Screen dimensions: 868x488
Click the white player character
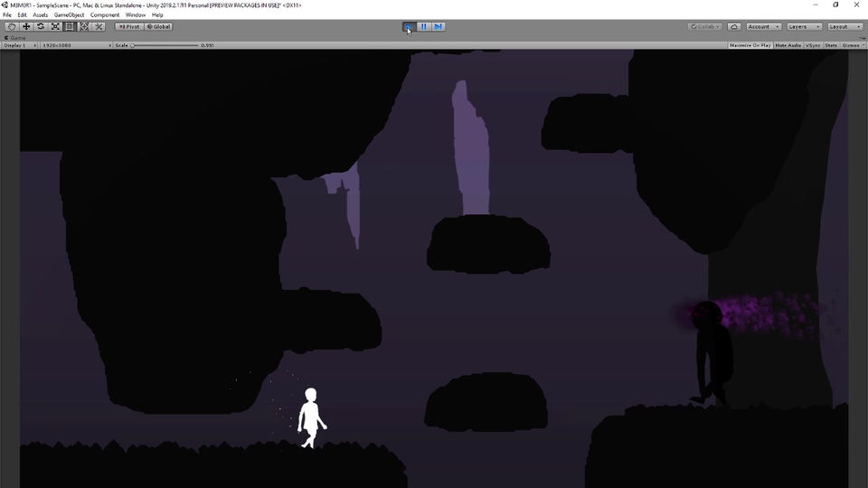tap(312, 418)
